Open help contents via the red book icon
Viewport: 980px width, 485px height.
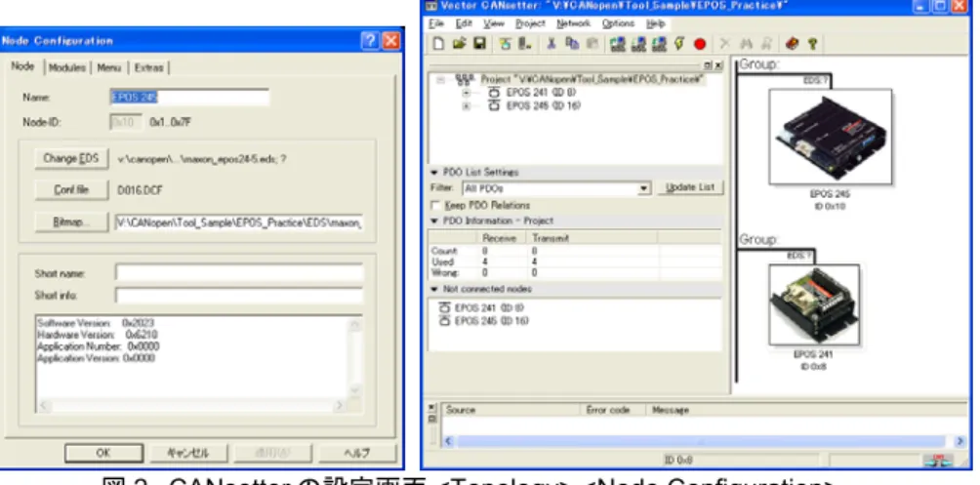(792, 44)
